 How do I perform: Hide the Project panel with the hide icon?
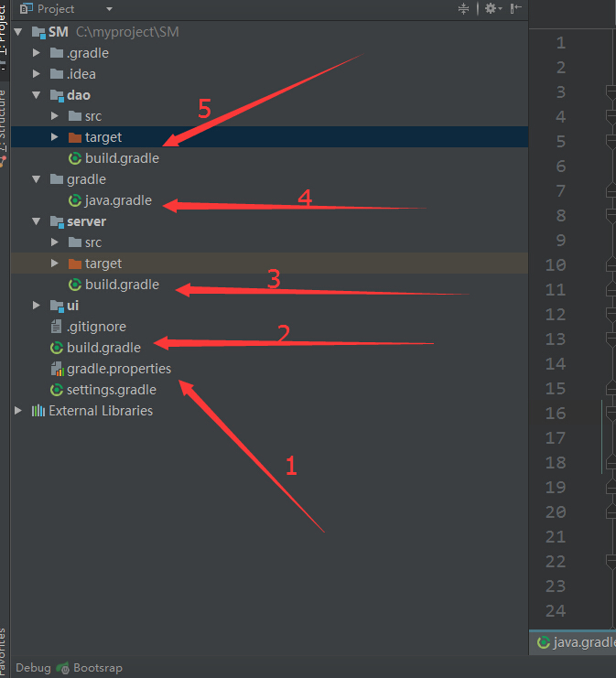tap(515, 8)
